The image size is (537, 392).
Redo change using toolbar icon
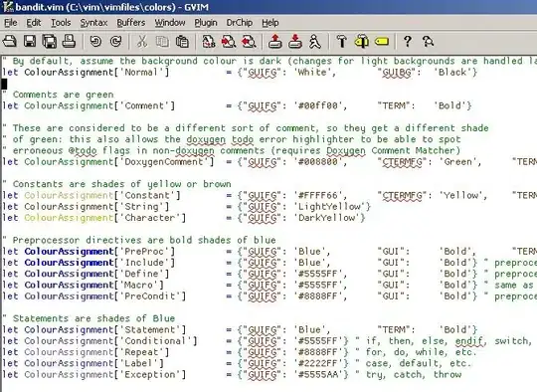[x=115, y=42]
